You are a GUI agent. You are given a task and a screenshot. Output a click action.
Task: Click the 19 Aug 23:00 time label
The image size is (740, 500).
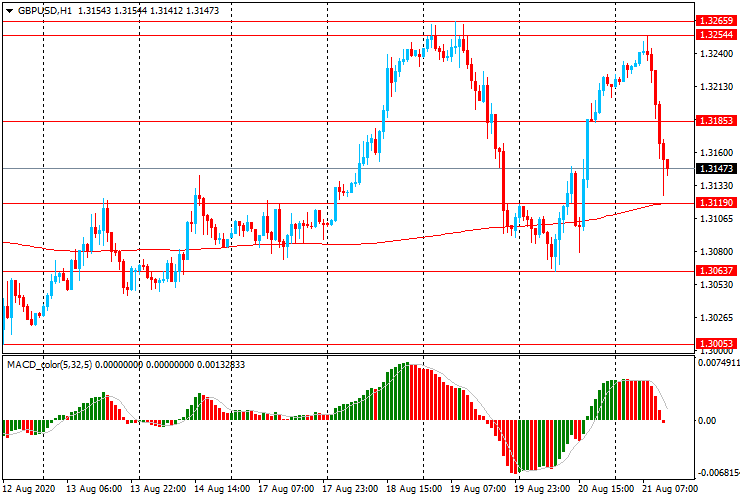[x=542, y=489]
